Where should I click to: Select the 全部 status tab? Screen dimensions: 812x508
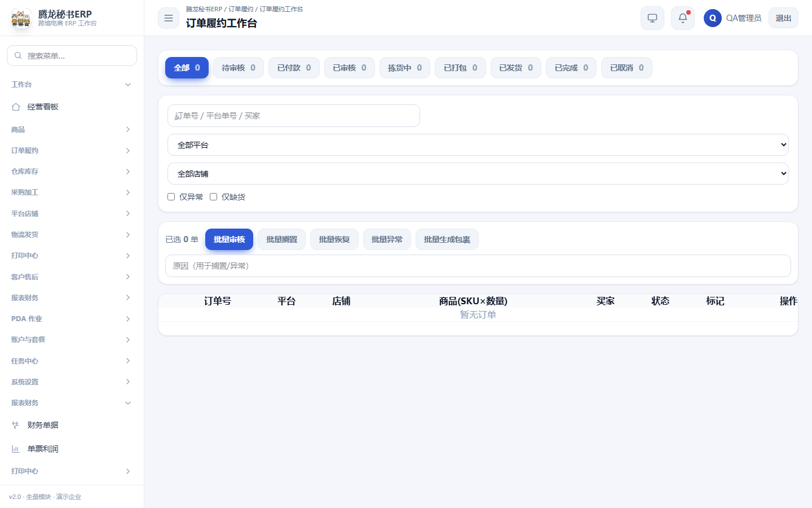(x=187, y=68)
